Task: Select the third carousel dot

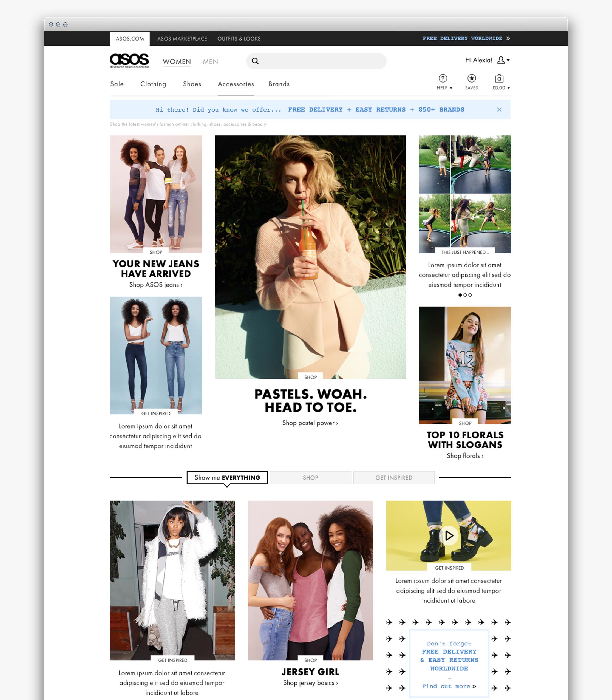Action: point(470,295)
